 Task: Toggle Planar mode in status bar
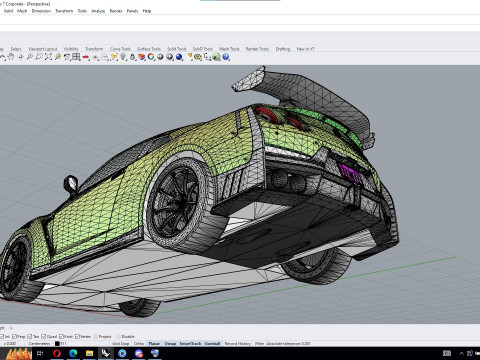click(154, 343)
